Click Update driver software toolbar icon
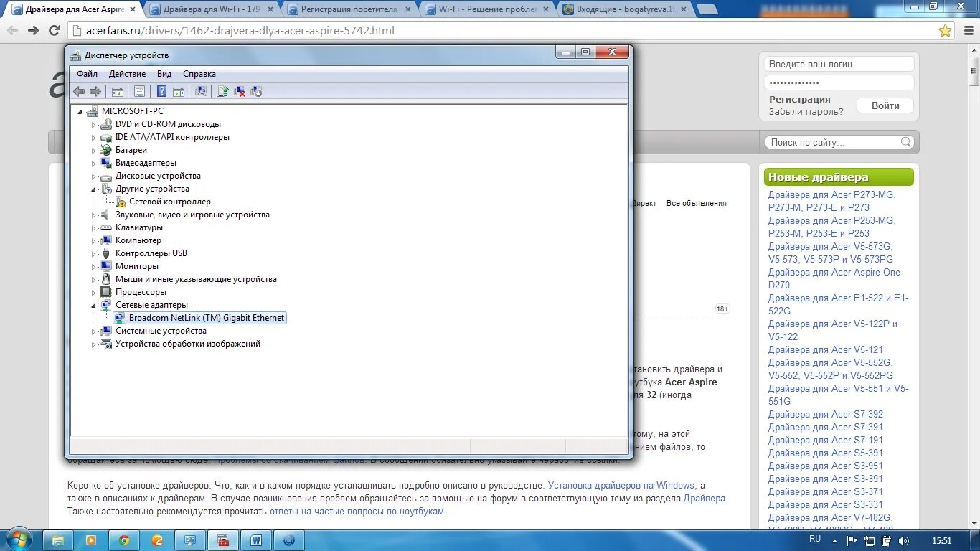 pos(223,91)
